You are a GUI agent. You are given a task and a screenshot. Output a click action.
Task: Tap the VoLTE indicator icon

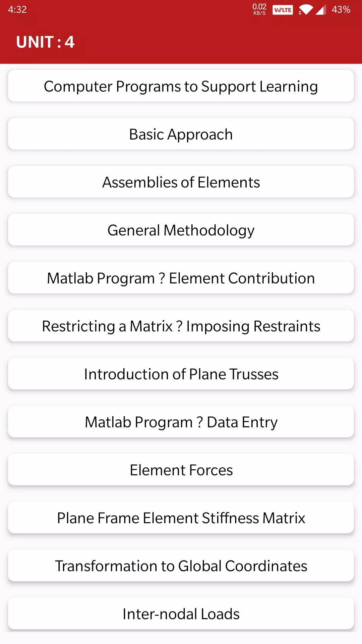coord(283,10)
